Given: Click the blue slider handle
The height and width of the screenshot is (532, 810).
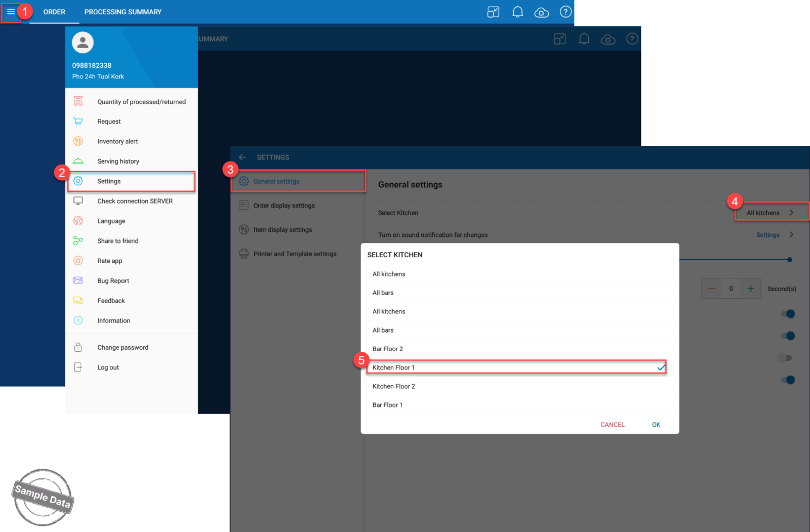Looking at the screenshot, I should [789, 260].
